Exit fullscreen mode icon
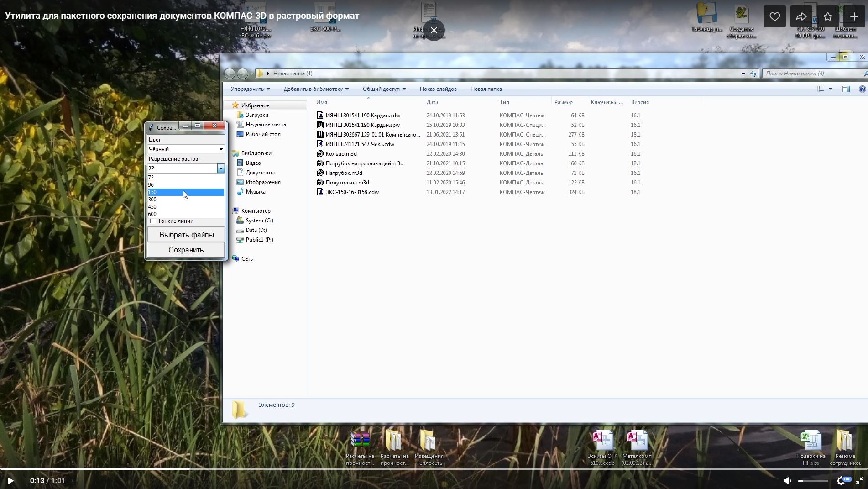This screenshot has width=868, height=489. pyautogui.click(x=859, y=480)
